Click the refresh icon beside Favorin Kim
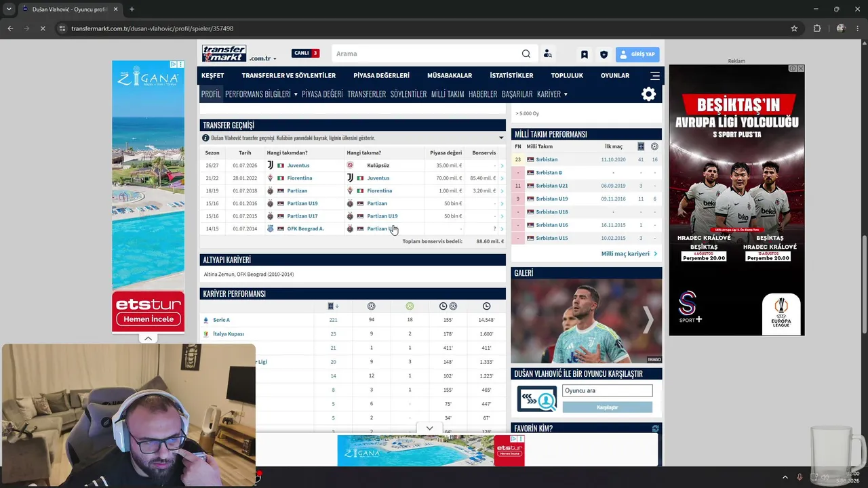Screen dimensions: 868x488 pyautogui.click(x=655, y=428)
